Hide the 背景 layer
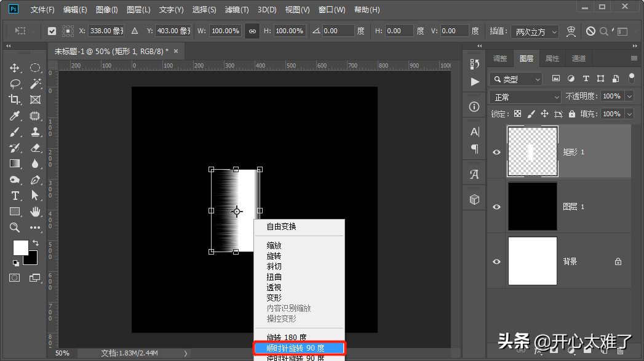The height and width of the screenshot is (361, 644). [x=496, y=261]
